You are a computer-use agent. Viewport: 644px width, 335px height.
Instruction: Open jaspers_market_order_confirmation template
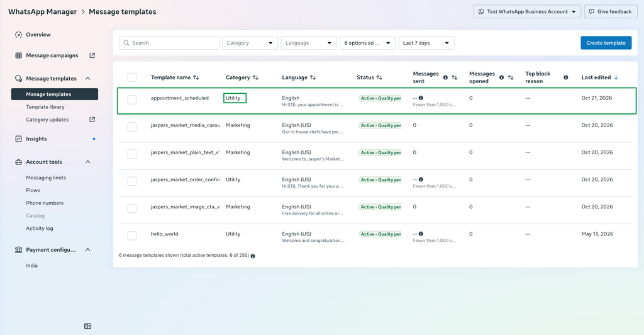pyautogui.click(x=186, y=179)
